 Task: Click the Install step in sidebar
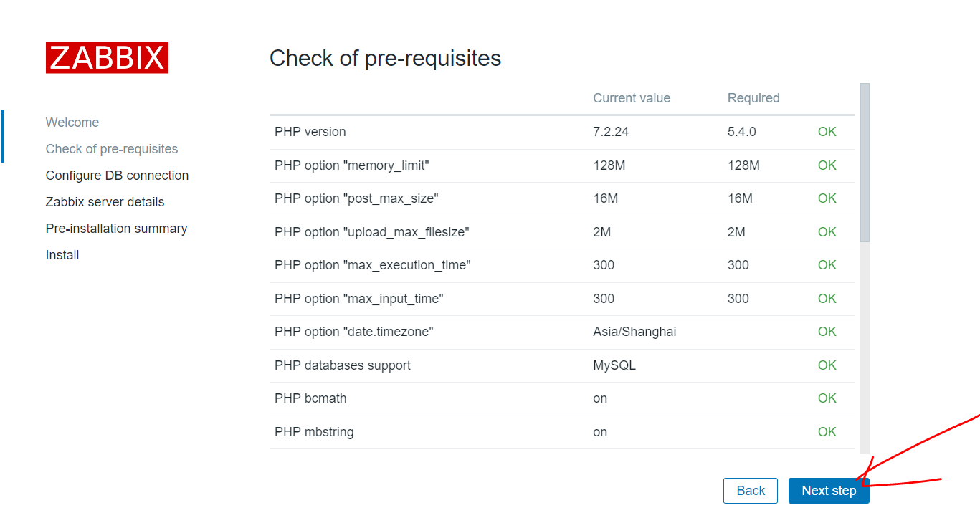pyautogui.click(x=62, y=255)
